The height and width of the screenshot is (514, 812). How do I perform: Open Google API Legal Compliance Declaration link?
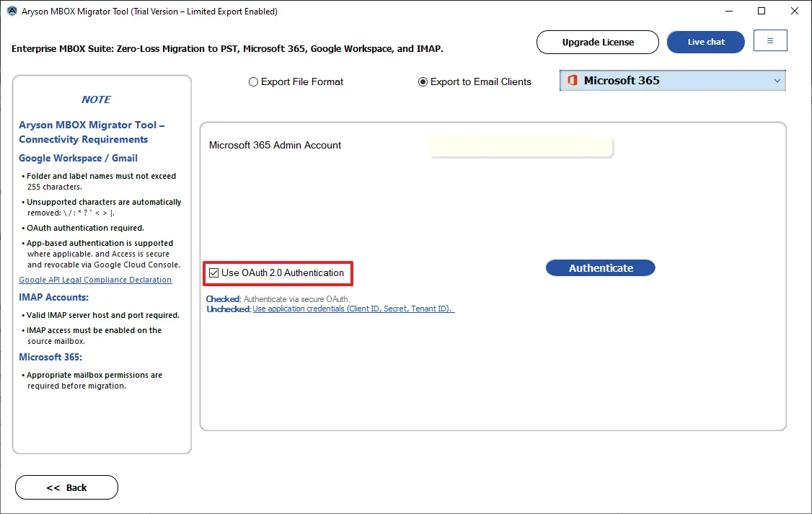tap(95, 280)
